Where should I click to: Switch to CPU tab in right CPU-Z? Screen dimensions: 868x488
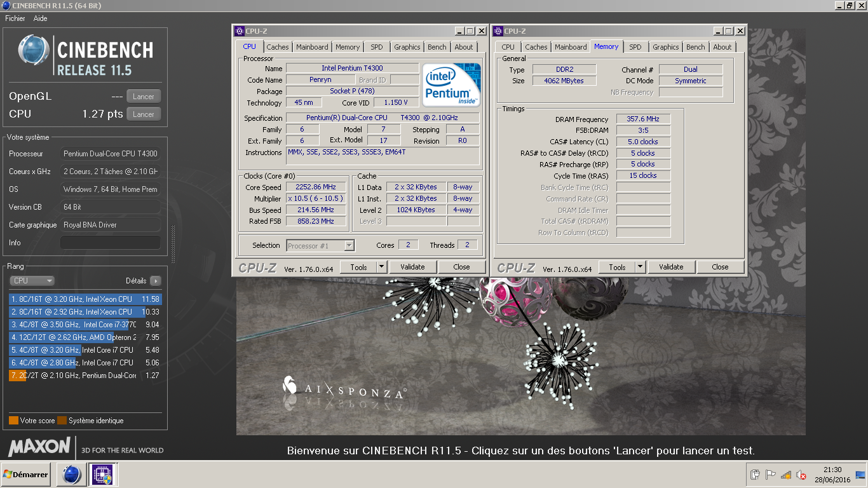pos(508,47)
